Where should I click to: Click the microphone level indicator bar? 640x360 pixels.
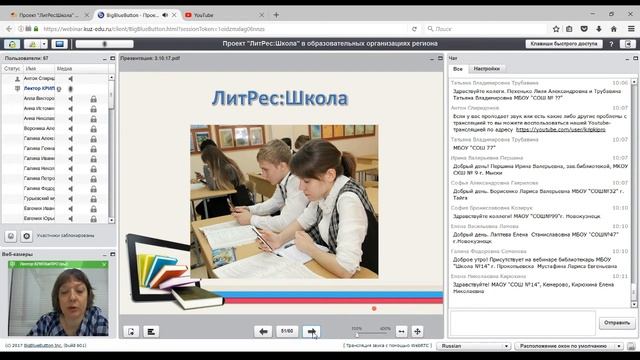coord(104,44)
